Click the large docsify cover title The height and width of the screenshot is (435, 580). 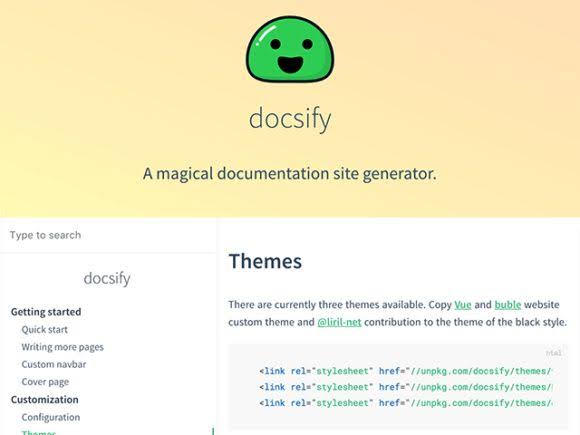[x=290, y=118]
